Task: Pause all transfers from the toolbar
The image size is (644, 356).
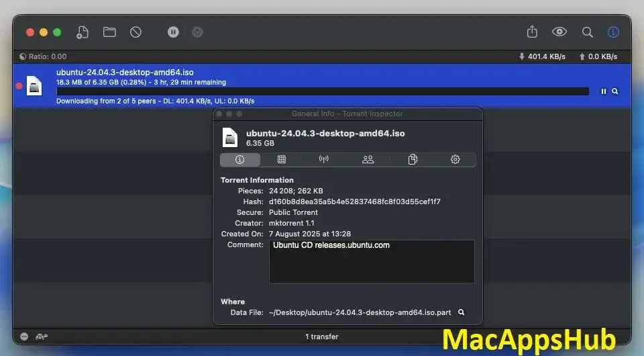Action: coord(173,32)
